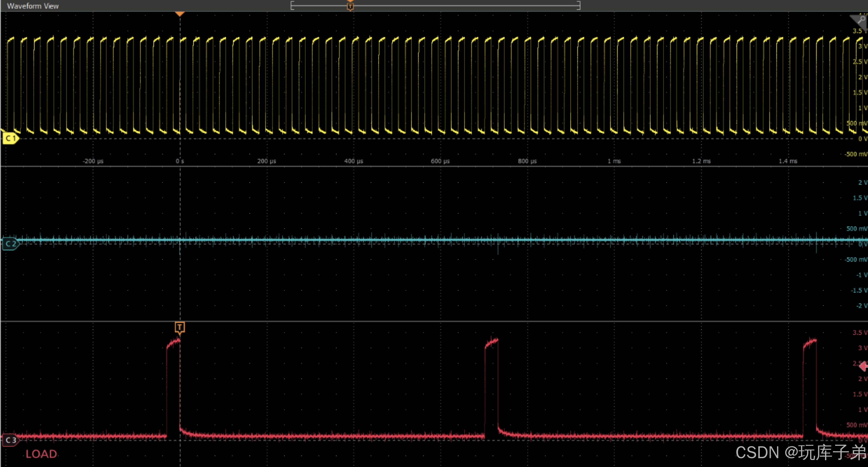Image resolution: width=868 pixels, height=467 pixels.
Task: Click the zoom magnifier icon in the corner
Action: [x=861, y=19]
